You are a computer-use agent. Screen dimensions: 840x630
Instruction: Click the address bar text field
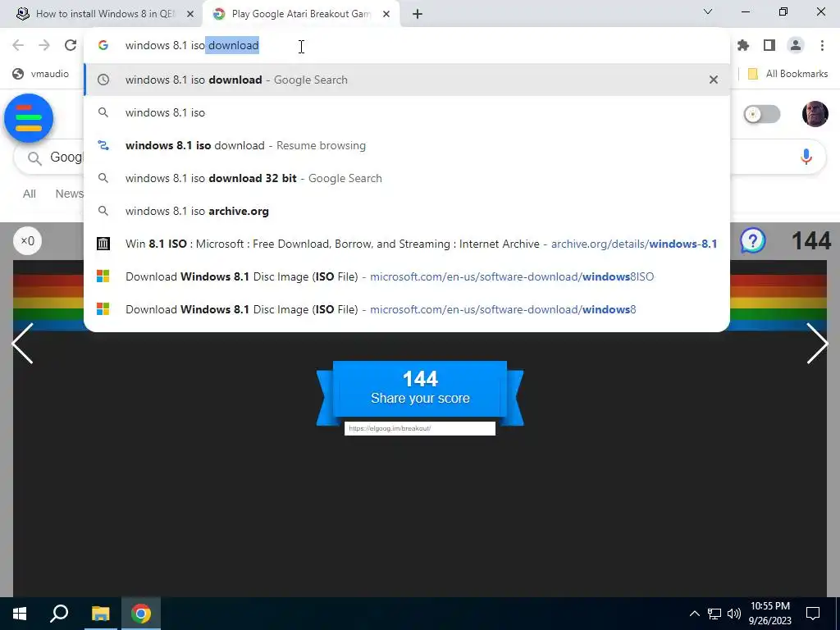407,46
